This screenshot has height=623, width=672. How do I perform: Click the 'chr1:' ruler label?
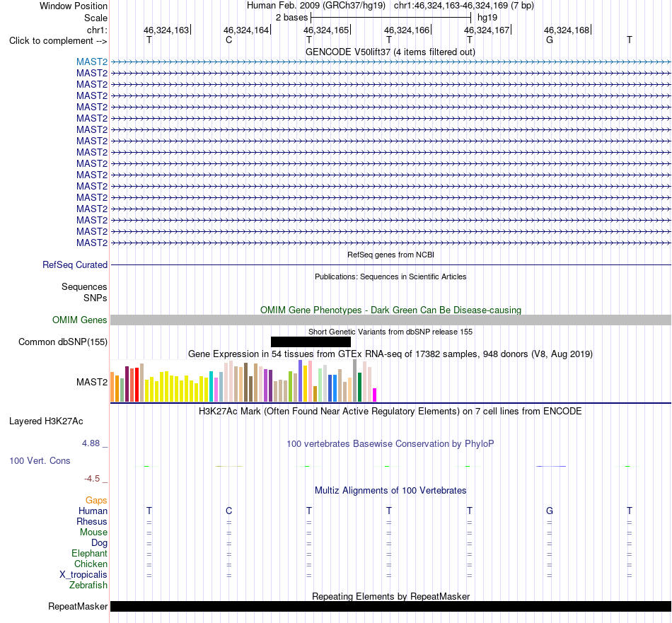pos(97,30)
